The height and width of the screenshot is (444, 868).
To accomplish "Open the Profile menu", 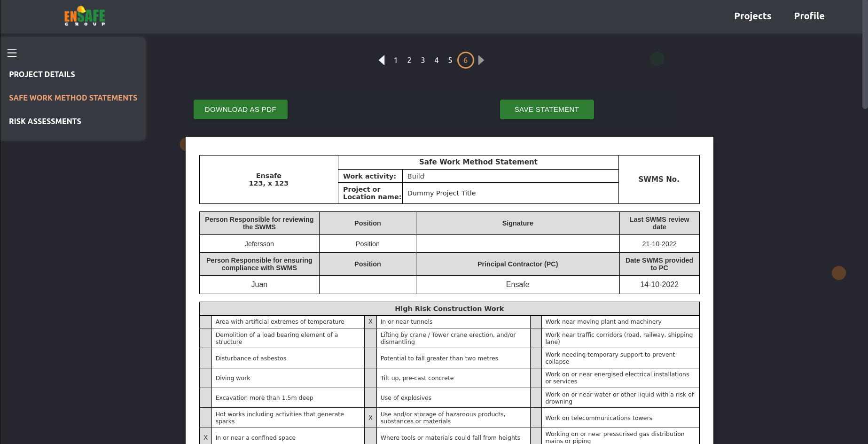I will 809,16.
